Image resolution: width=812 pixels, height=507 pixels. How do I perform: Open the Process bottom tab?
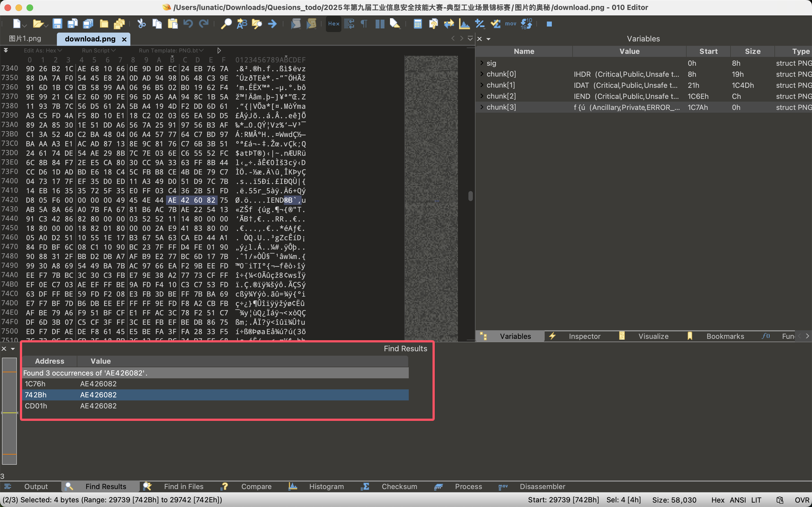pos(468,486)
